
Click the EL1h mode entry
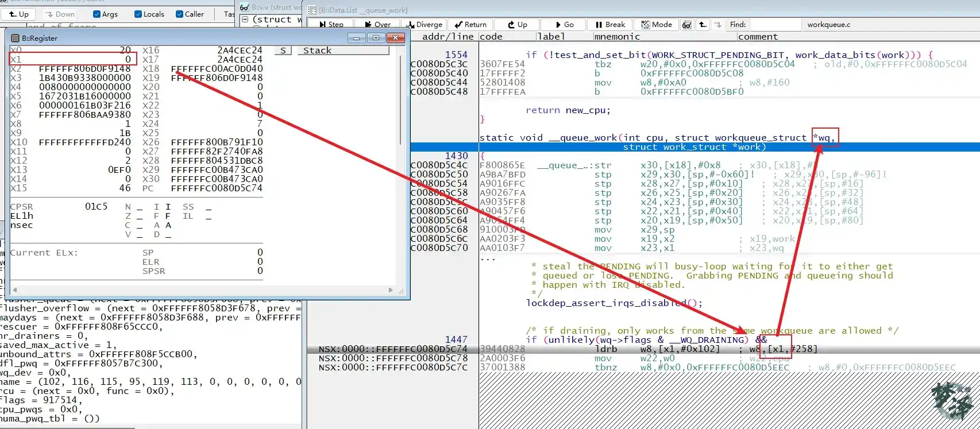click(x=22, y=215)
